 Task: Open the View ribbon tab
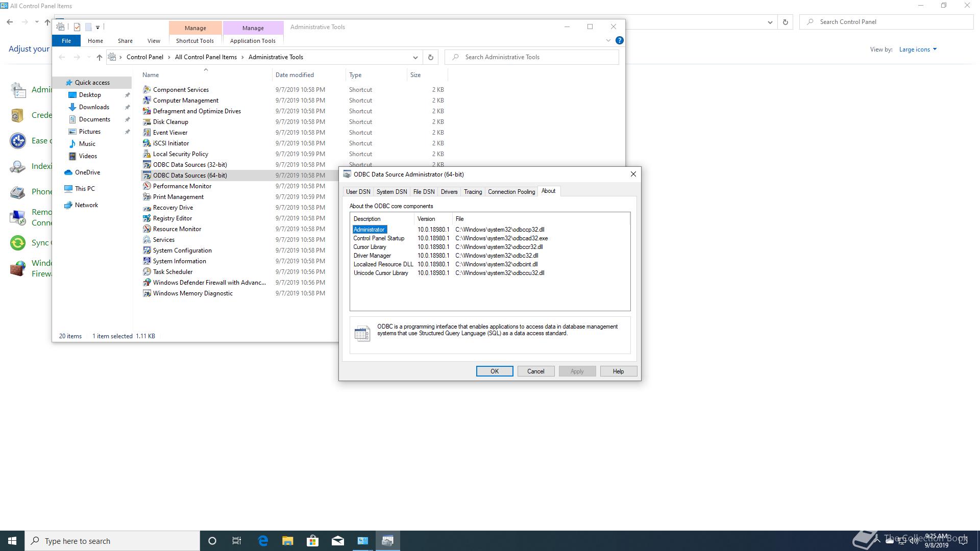[154, 41]
